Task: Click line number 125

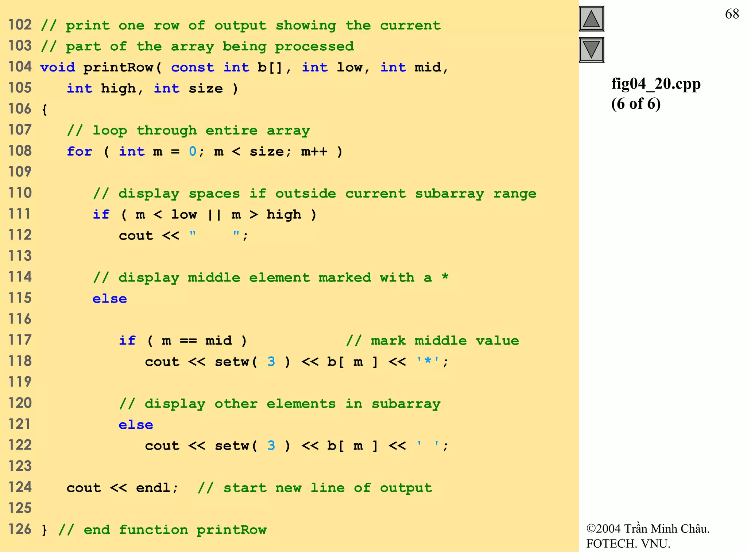Action: pyautogui.click(x=20, y=508)
